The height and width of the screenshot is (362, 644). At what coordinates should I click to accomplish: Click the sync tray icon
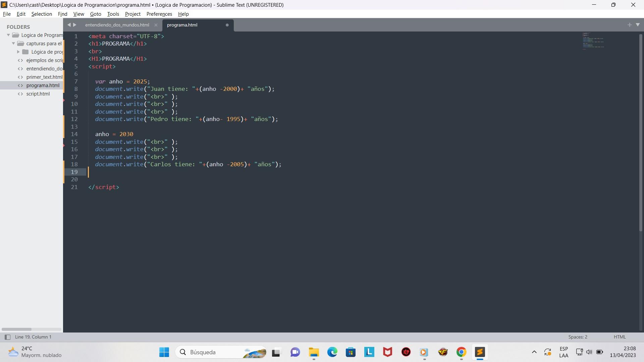point(548,352)
